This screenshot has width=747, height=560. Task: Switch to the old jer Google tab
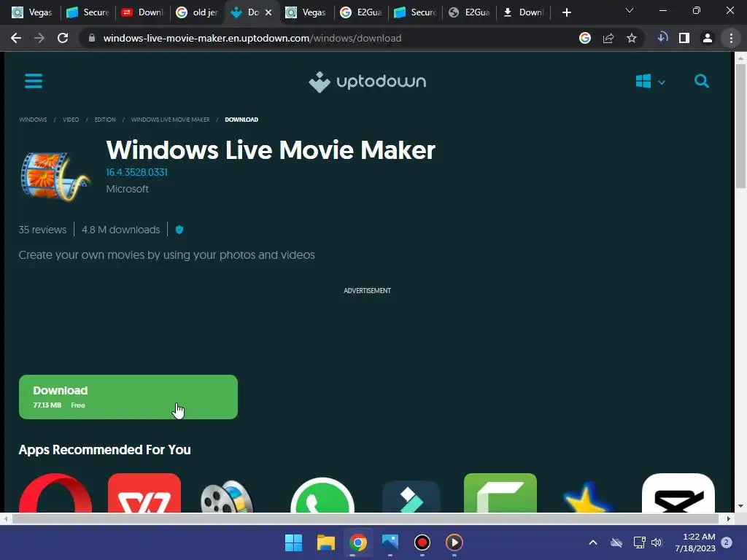[197, 12]
